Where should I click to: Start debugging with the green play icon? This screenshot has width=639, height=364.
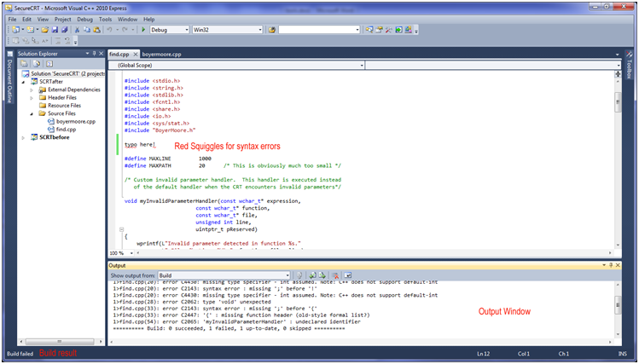(x=143, y=30)
